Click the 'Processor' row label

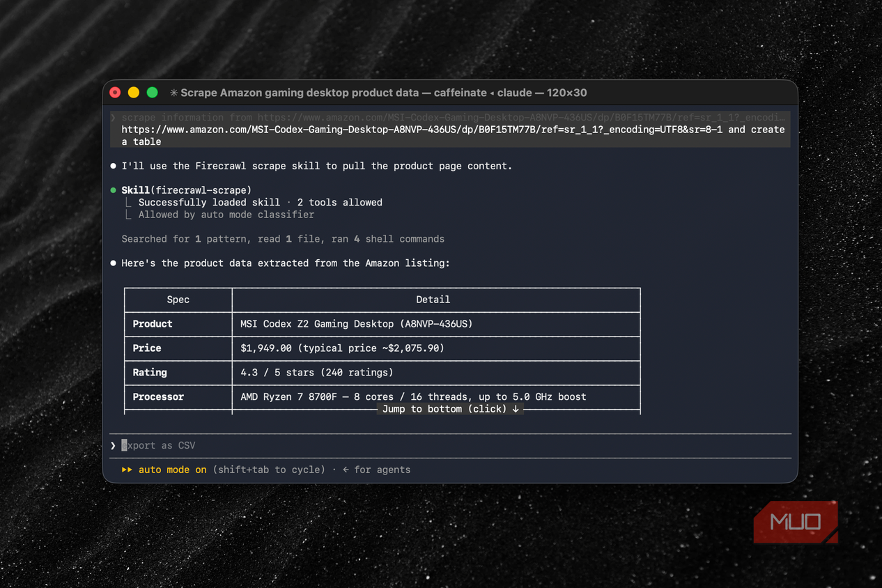pyautogui.click(x=158, y=397)
